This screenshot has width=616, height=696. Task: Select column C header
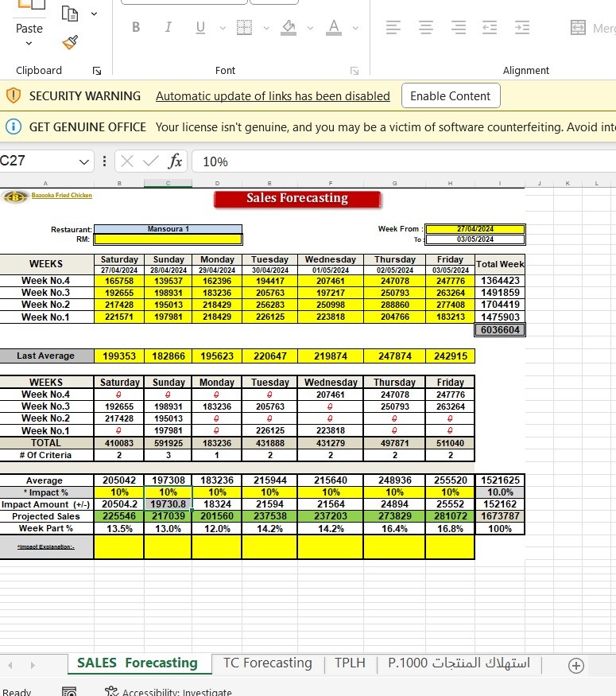tap(168, 183)
